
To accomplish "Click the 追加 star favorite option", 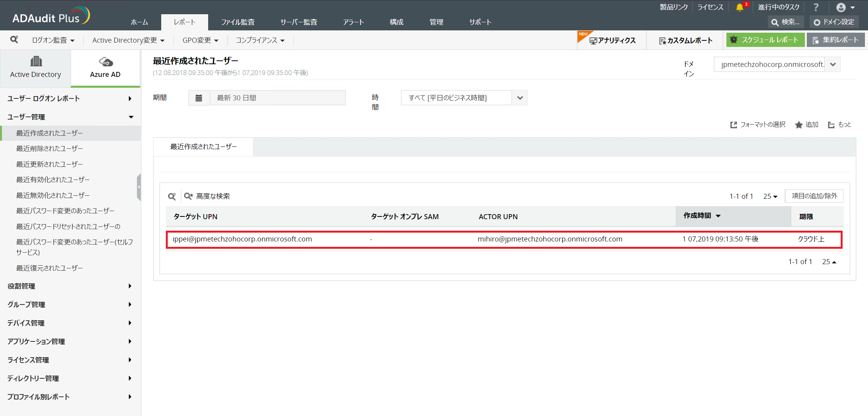I will (x=807, y=125).
